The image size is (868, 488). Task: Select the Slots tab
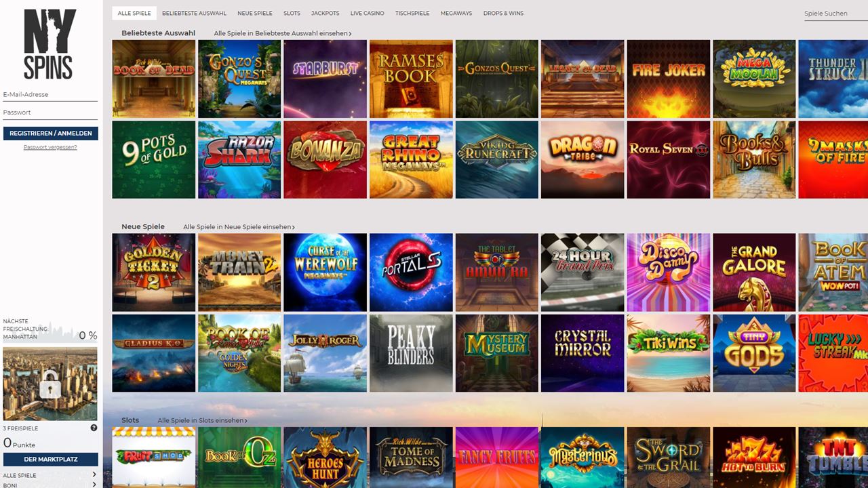(292, 13)
